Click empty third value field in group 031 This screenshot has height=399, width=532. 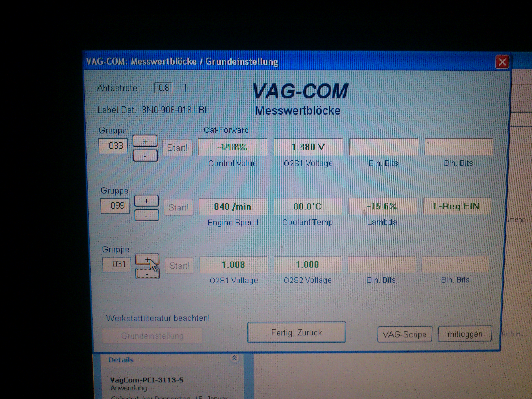click(382, 264)
